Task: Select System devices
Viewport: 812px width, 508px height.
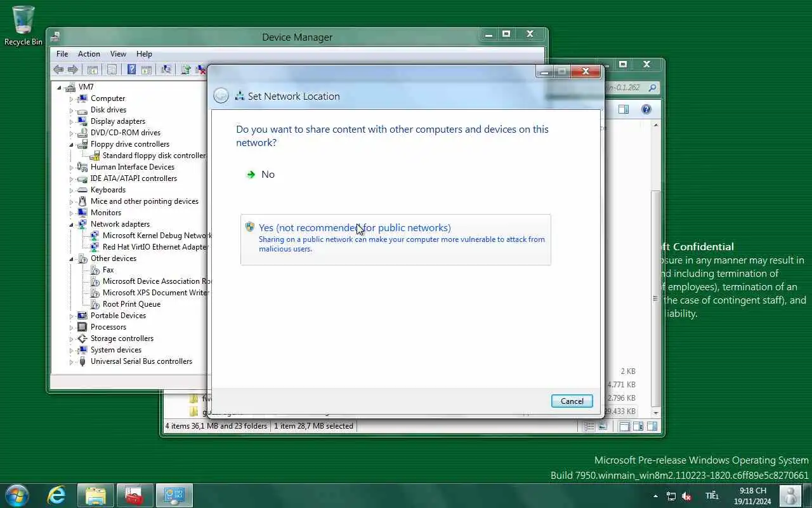Action: click(115, 350)
